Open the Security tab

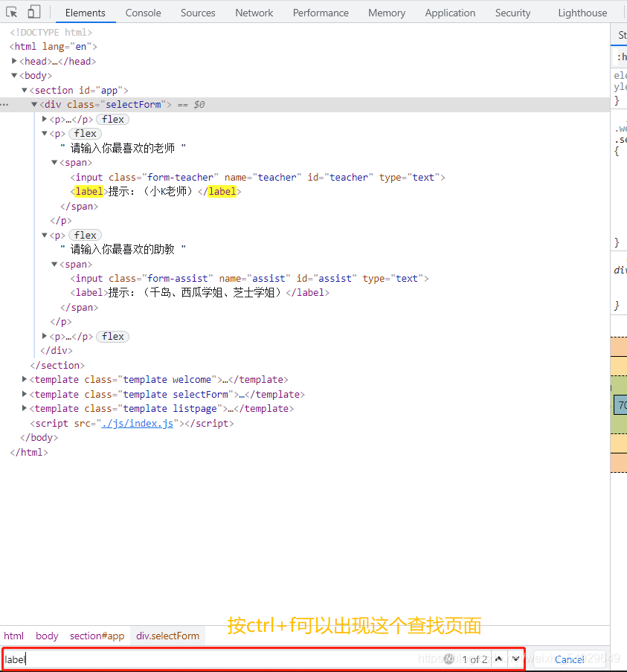click(x=512, y=13)
